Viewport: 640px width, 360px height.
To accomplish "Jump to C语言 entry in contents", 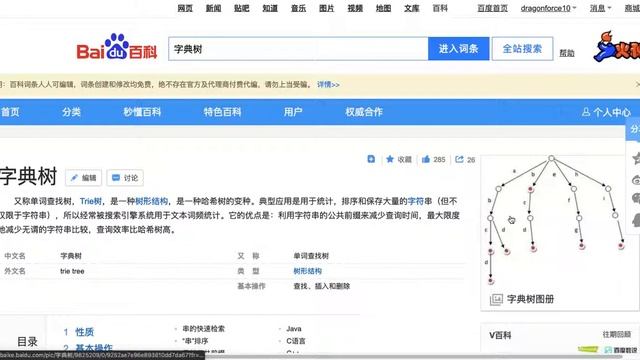I will 296,341.
